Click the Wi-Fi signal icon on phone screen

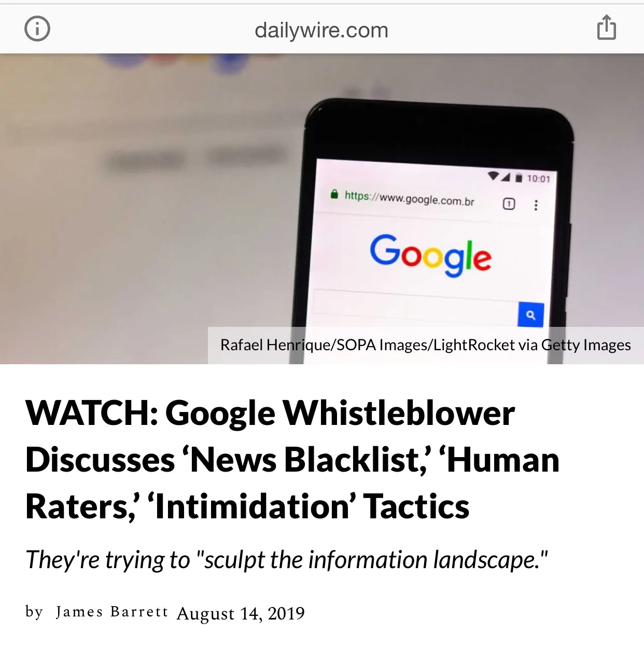pos(494,176)
